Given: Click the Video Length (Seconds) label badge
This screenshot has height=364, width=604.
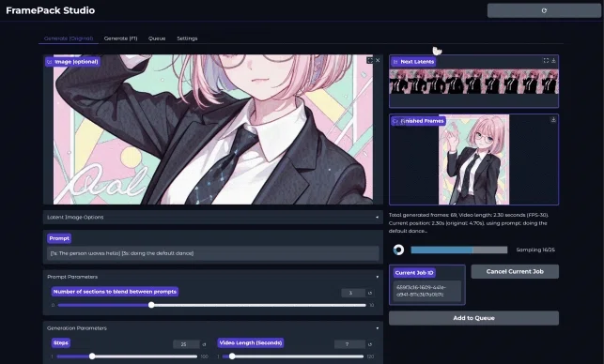Looking at the screenshot, I should tap(251, 342).
